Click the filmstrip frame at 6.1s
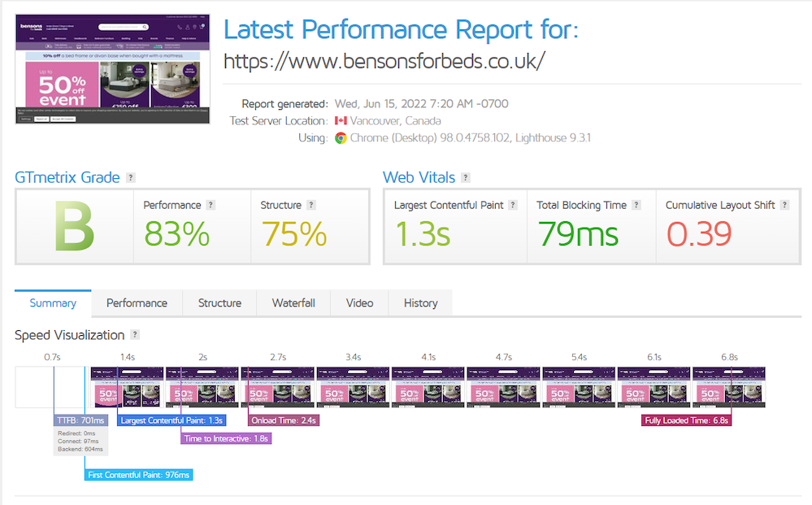The height and width of the screenshot is (505, 812). tap(654, 387)
